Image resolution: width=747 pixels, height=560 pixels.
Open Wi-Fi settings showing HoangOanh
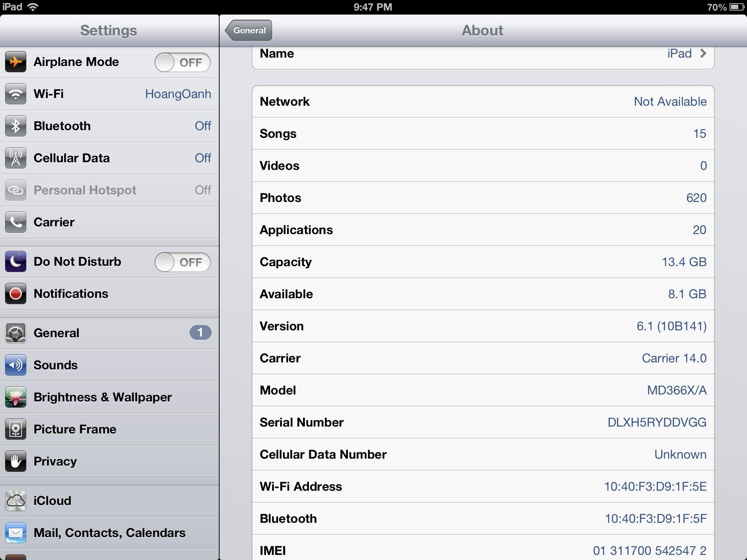(x=109, y=94)
